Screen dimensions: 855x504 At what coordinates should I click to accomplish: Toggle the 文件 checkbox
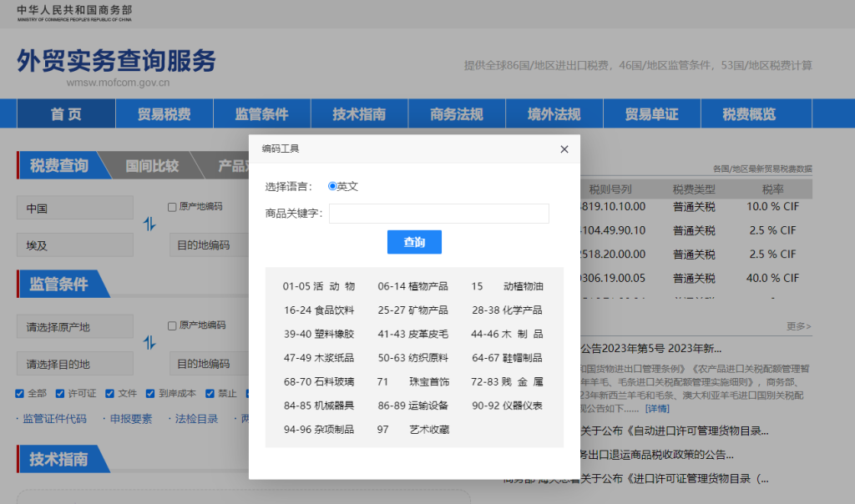(109, 393)
